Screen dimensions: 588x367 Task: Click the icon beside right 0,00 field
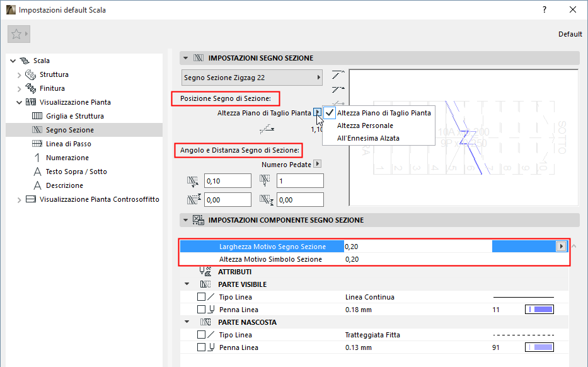click(x=266, y=200)
